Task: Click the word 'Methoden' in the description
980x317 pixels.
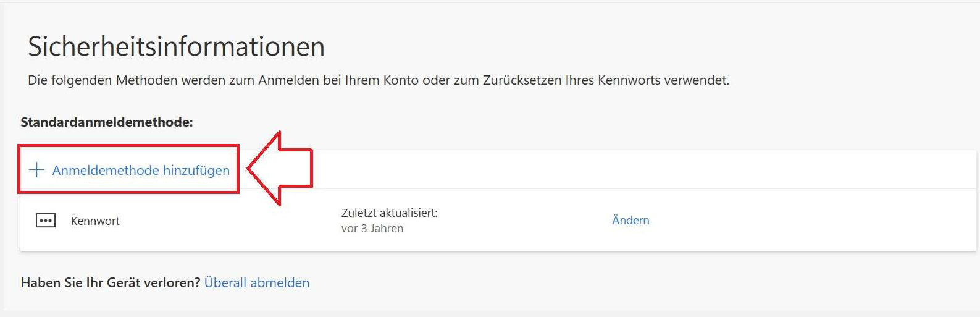Action: tap(146, 80)
